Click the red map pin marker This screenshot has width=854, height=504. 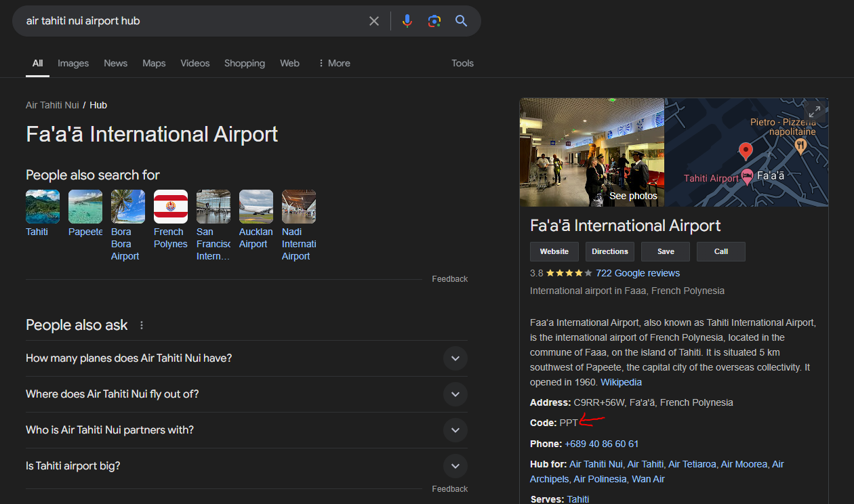point(746,151)
